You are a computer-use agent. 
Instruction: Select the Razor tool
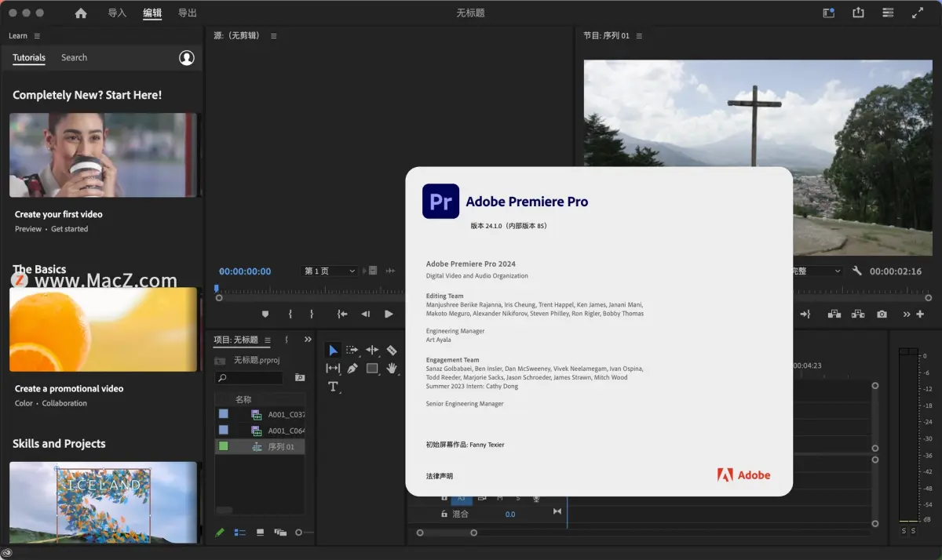392,350
